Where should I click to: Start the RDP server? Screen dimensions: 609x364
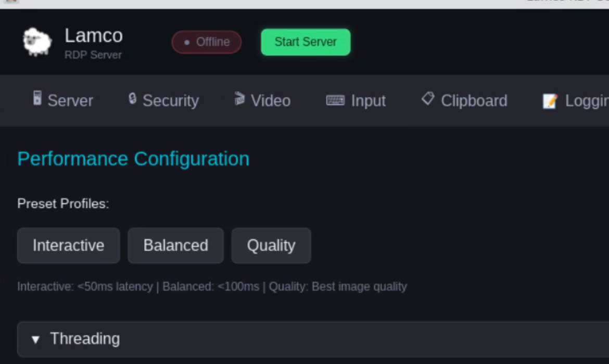pyautogui.click(x=306, y=42)
